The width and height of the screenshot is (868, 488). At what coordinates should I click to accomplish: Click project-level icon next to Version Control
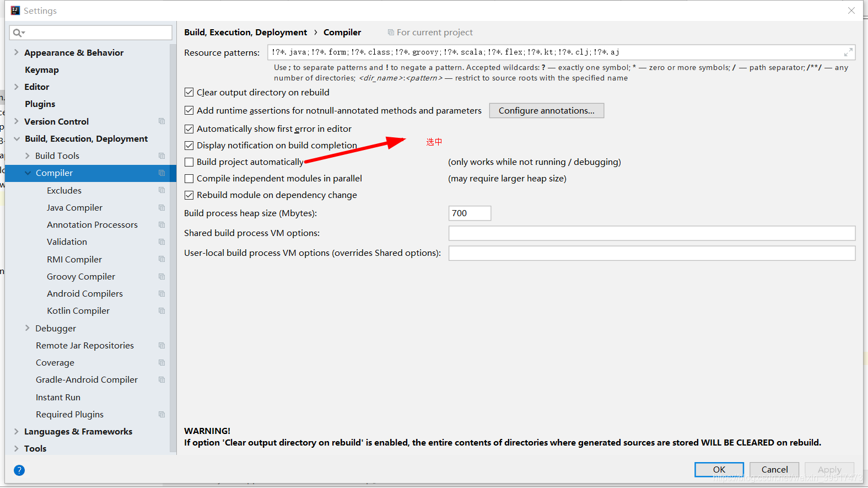(x=161, y=121)
